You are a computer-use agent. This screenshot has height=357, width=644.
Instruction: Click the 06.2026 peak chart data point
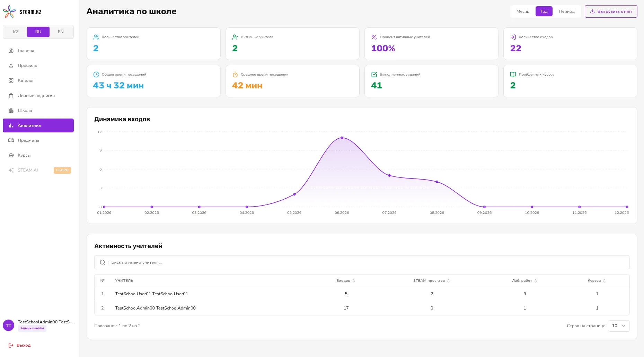coord(342,138)
